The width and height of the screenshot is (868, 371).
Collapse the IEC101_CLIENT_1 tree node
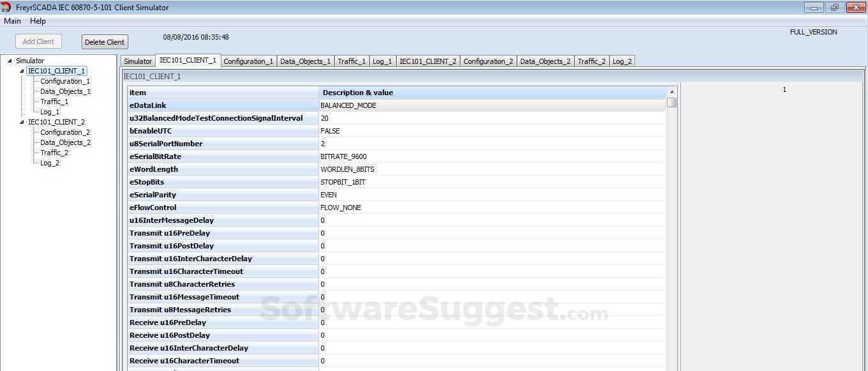tap(22, 71)
